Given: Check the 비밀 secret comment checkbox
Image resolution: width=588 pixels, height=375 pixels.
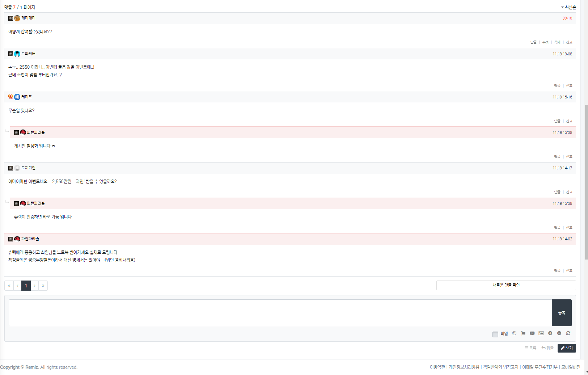Looking at the screenshot, I should click(495, 334).
